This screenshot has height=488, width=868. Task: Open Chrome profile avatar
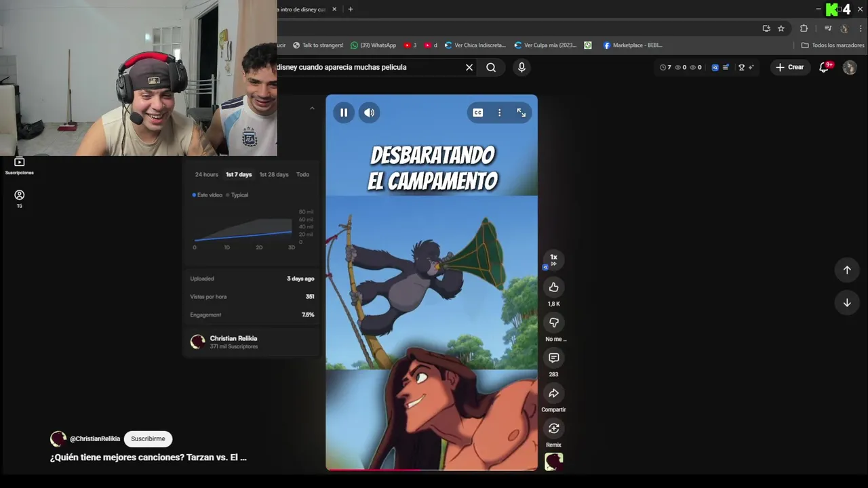[x=844, y=28]
